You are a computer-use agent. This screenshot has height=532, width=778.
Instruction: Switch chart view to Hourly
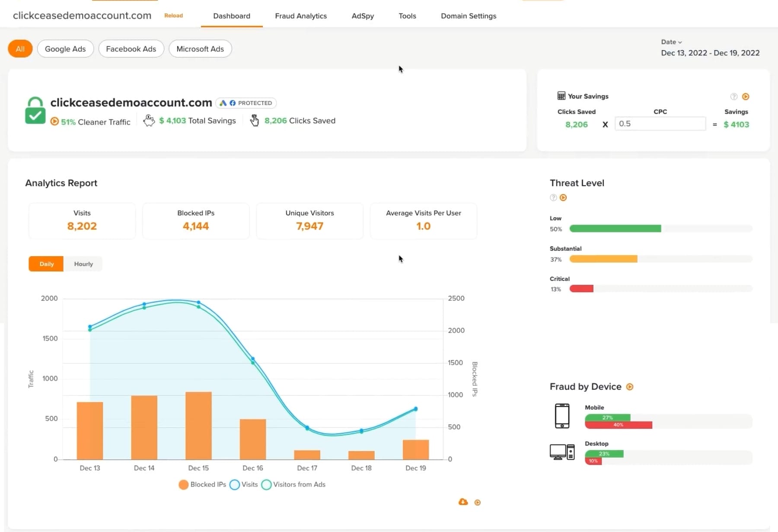[x=83, y=264]
